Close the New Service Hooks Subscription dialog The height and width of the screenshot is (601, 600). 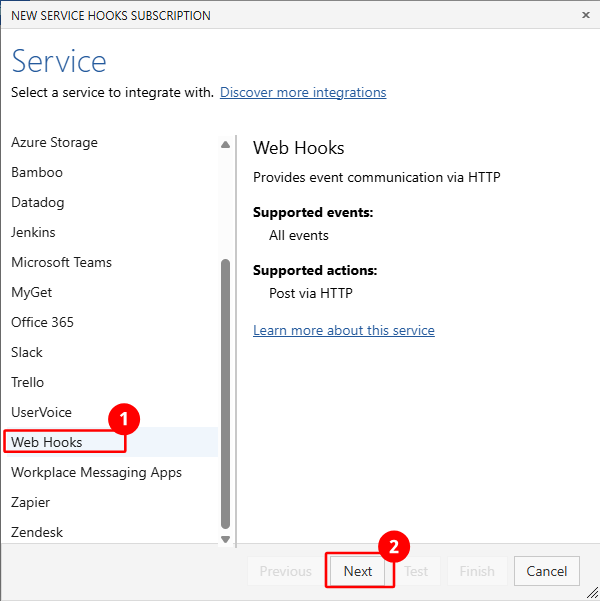[x=585, y=15]
